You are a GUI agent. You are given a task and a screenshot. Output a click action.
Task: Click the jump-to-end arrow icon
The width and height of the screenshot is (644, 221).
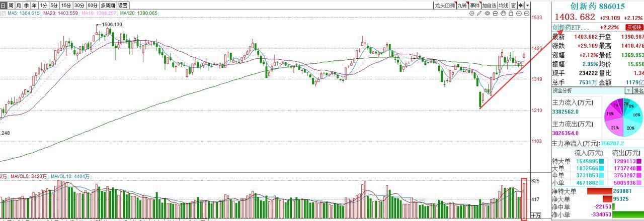(x=521, y=5)
